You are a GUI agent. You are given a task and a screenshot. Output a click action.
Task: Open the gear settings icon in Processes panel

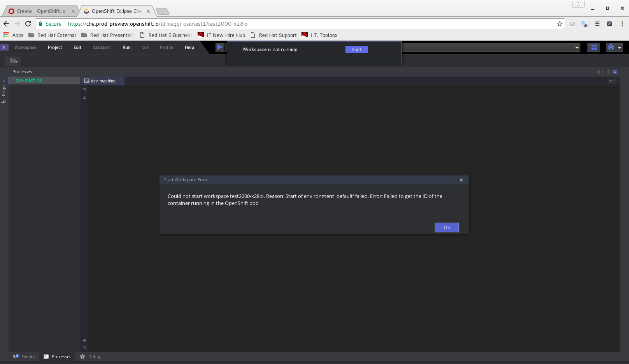pos(598,72)
